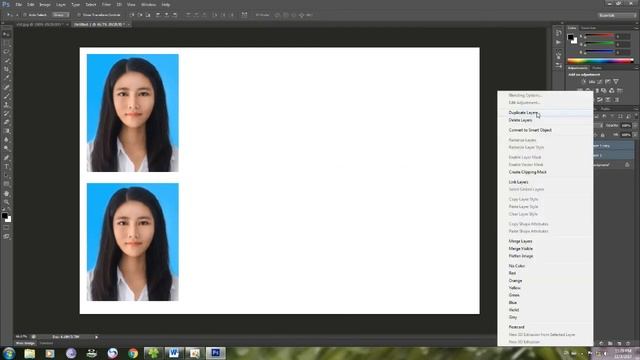Choose Postcard in context menu
This screenshot has width=640, height=360.
click(545, 327)
